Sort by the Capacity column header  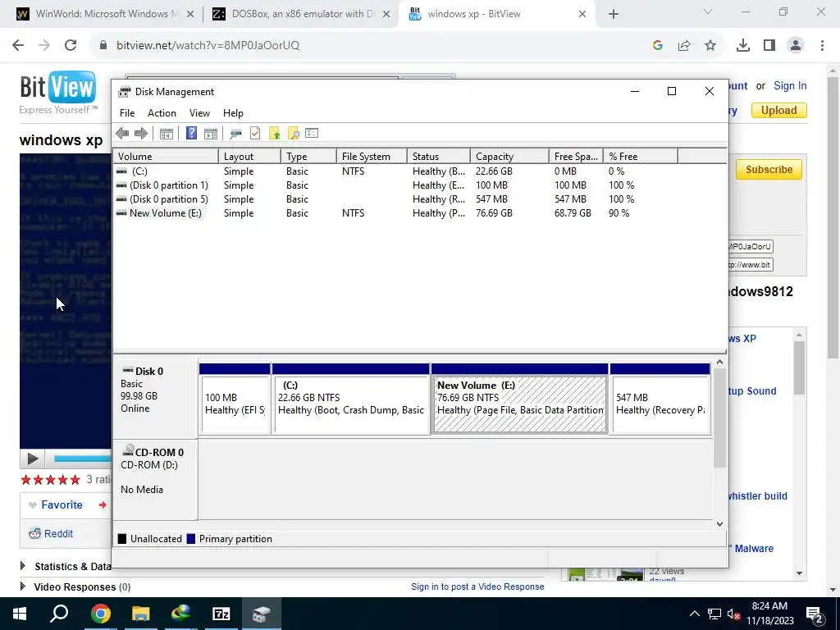click(x=509, y=157)
